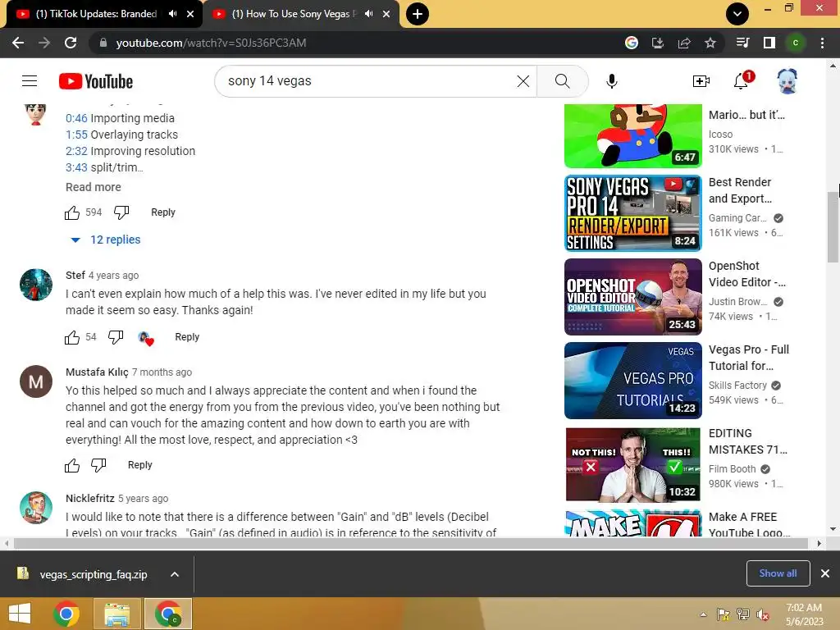Like the comment with 594 likes
840x630 pixels.
[x=72, y=212]
